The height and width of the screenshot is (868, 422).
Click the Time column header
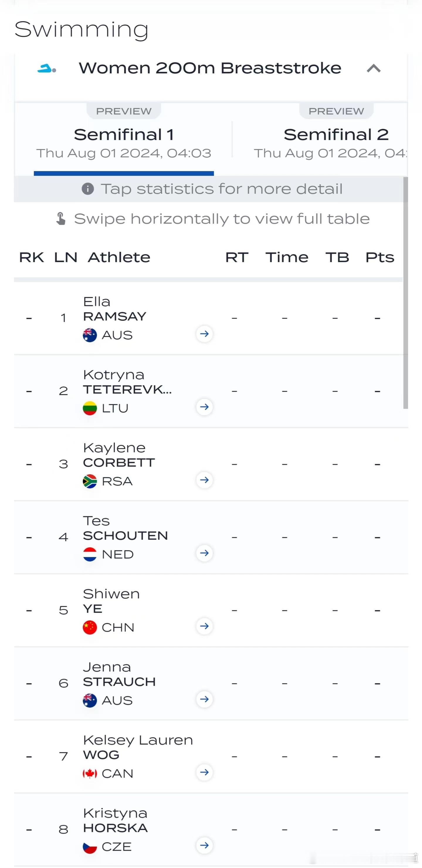coord(287,257)
